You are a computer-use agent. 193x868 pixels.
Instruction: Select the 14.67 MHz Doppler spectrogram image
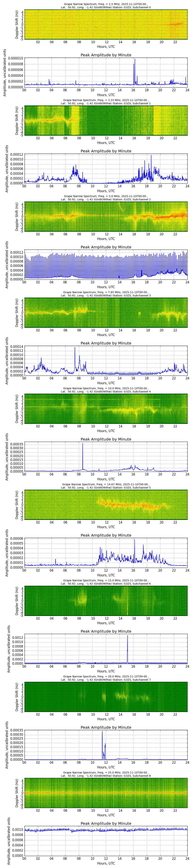pyautogui.click(x=106, y=505)
